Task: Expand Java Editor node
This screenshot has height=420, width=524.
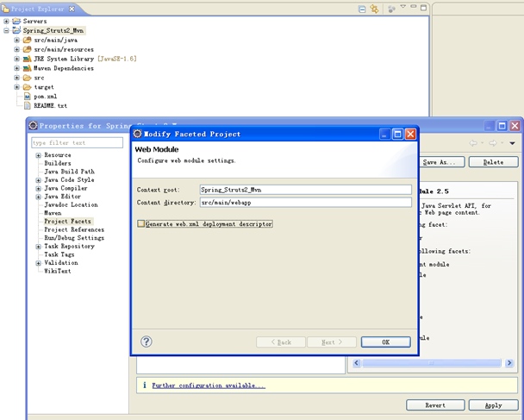Action: click(39, 197)
